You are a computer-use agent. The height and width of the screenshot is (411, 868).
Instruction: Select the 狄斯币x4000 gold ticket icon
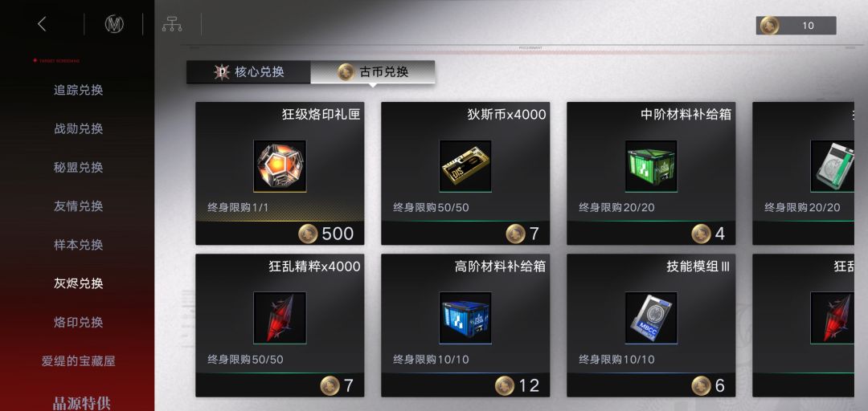tap(465, 166)
